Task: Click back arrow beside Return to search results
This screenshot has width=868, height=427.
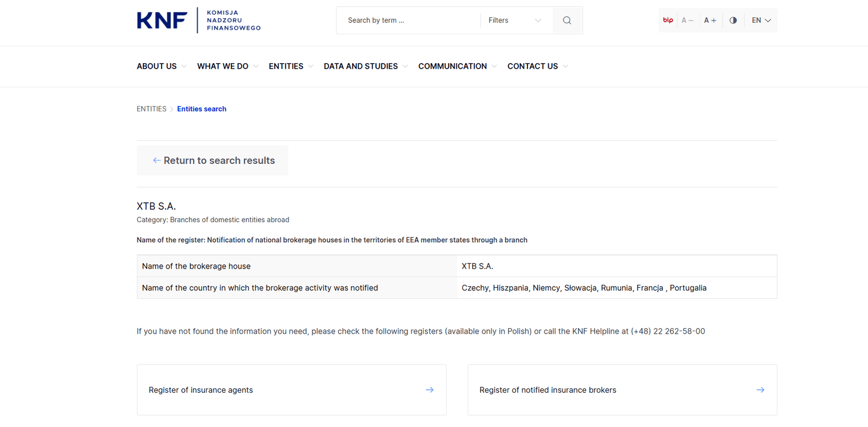Action: tap(157, 161)
